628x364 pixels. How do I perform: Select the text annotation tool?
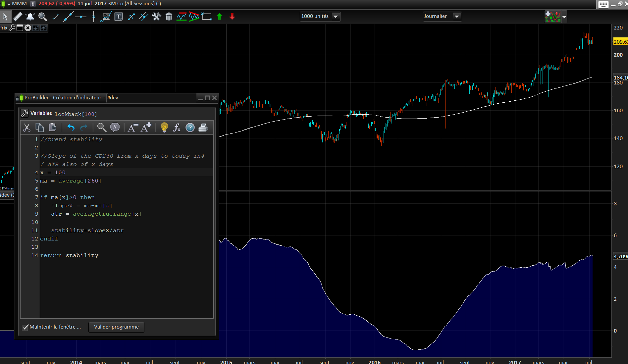click(118, 17)
